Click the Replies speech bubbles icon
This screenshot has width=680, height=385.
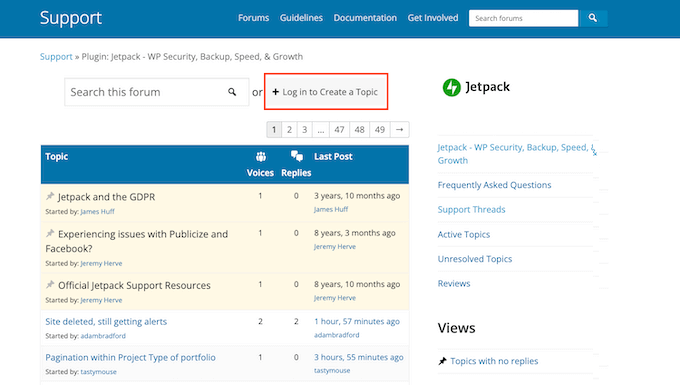pos(297,156)
